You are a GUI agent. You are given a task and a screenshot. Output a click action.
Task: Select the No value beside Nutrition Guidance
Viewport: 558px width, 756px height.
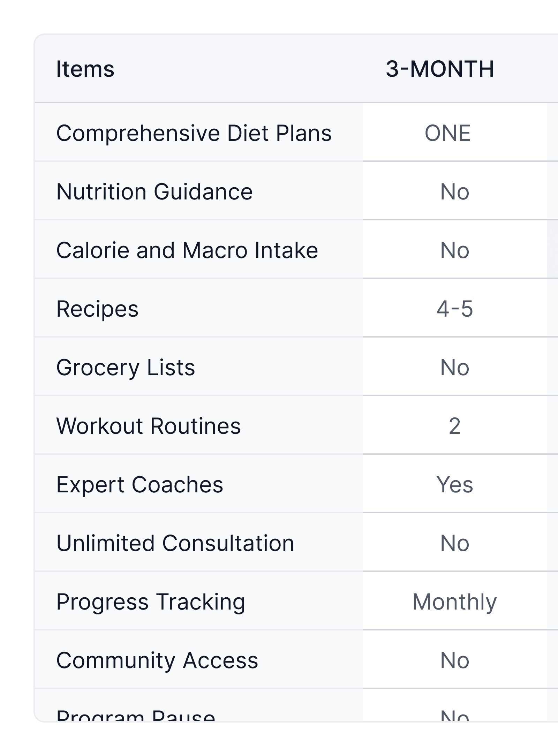[454, 192]
